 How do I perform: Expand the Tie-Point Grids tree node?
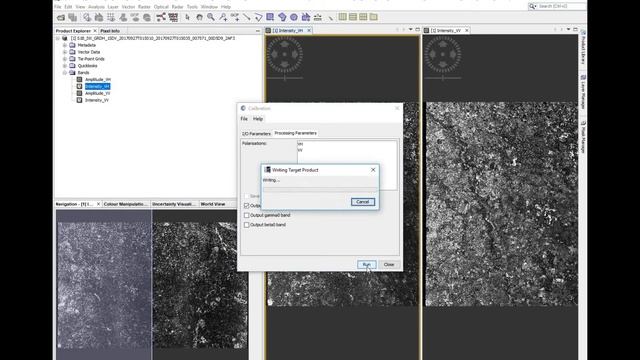(x=65, y=59)
